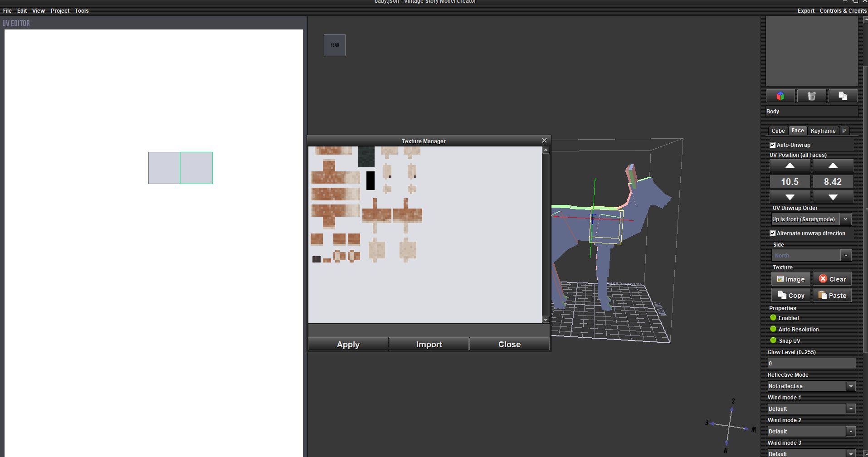Toggle the Snap UV property
This screenshot has width=868, height=457.
point(773,340)
